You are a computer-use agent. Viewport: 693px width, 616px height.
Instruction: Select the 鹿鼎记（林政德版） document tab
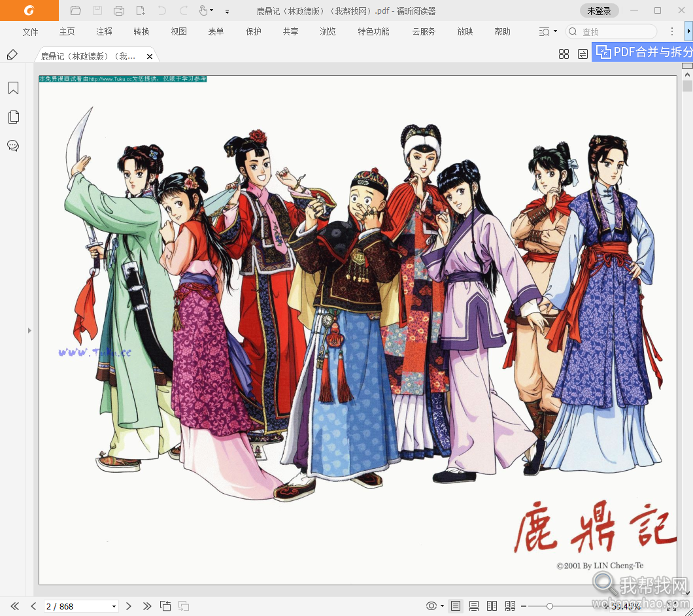[88, 56]
